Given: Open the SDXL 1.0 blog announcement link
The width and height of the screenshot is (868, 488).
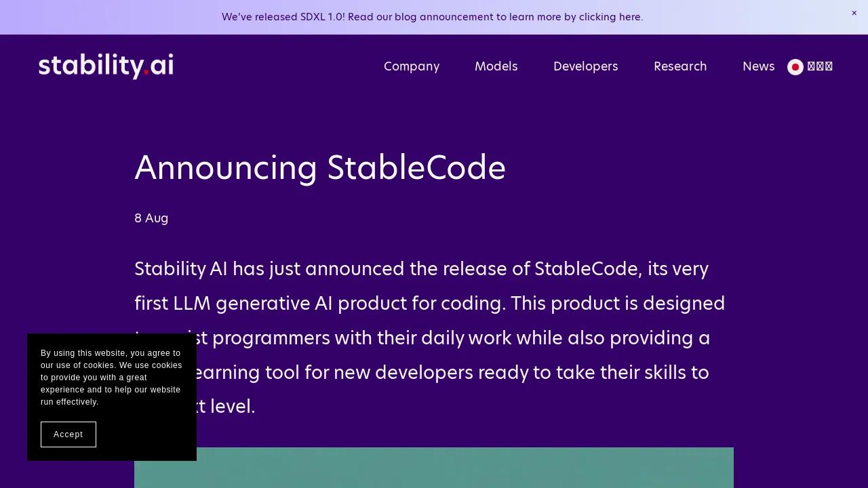Looking at the screenshot, I should click(x=432, y=17).
